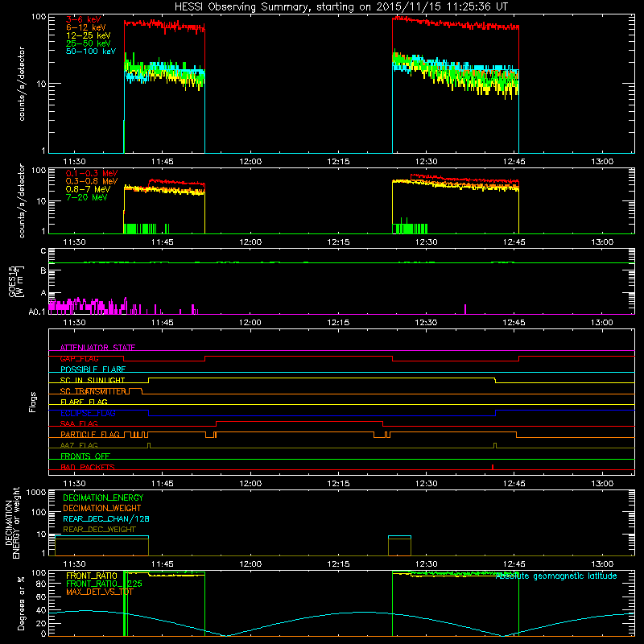Click the 13:00 tick label under GOES panel
The image size is (644, 644).
(601, 323)
